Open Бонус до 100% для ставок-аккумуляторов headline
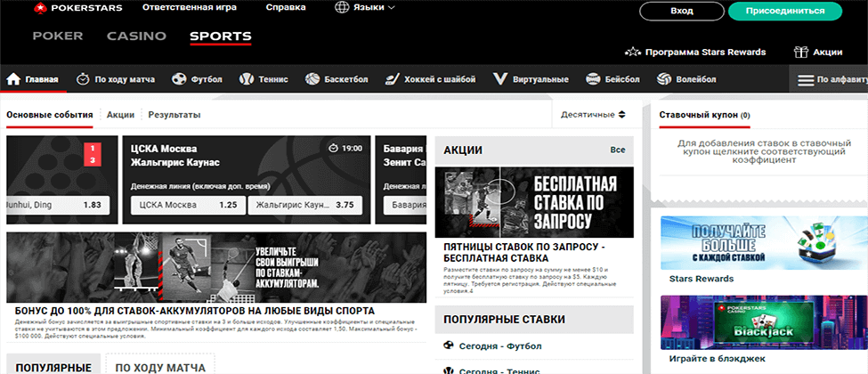The height and width of the screenshot is (374, 868). pos(195,310)
